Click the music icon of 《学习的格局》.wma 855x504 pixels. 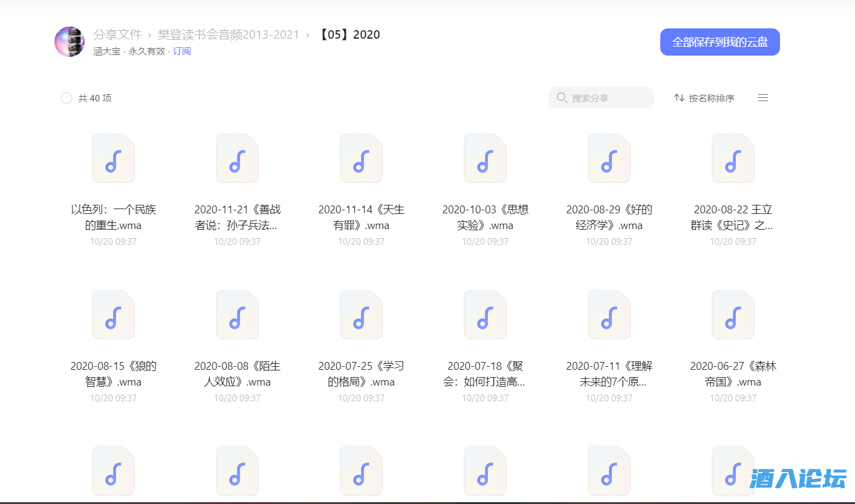point(361,314)
